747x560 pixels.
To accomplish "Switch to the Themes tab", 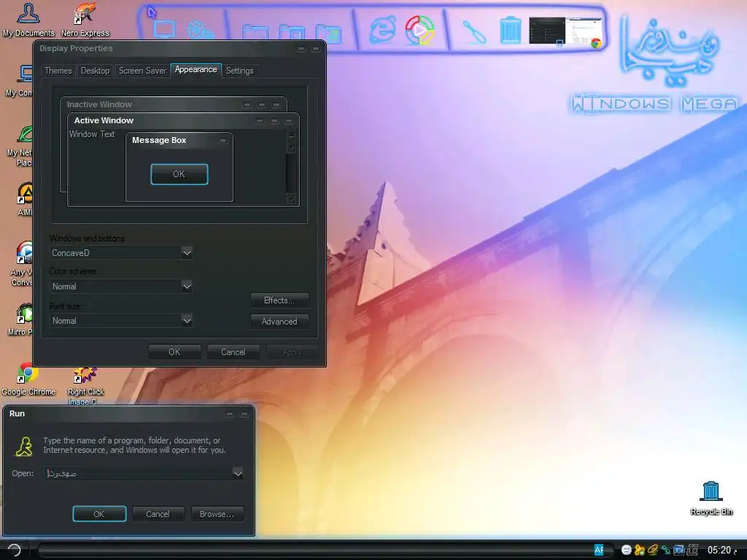I will point(58,71).
